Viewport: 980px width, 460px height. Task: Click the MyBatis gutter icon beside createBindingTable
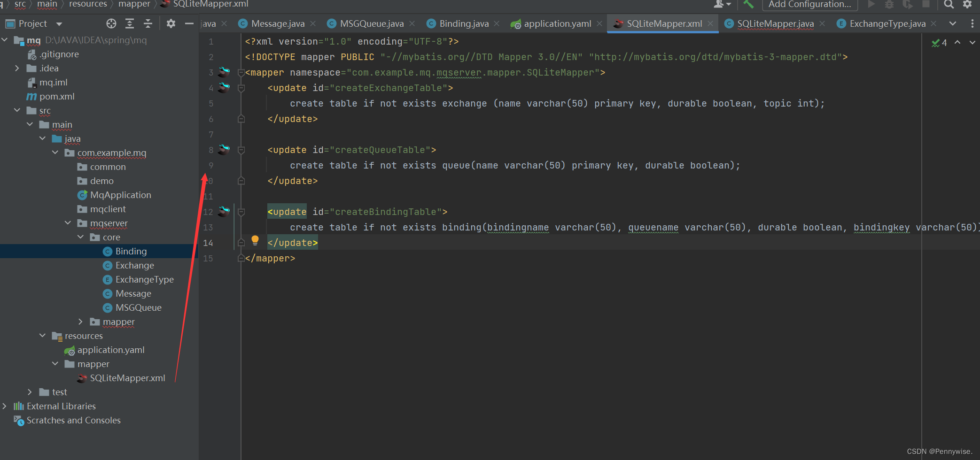[x=224, y=212]
